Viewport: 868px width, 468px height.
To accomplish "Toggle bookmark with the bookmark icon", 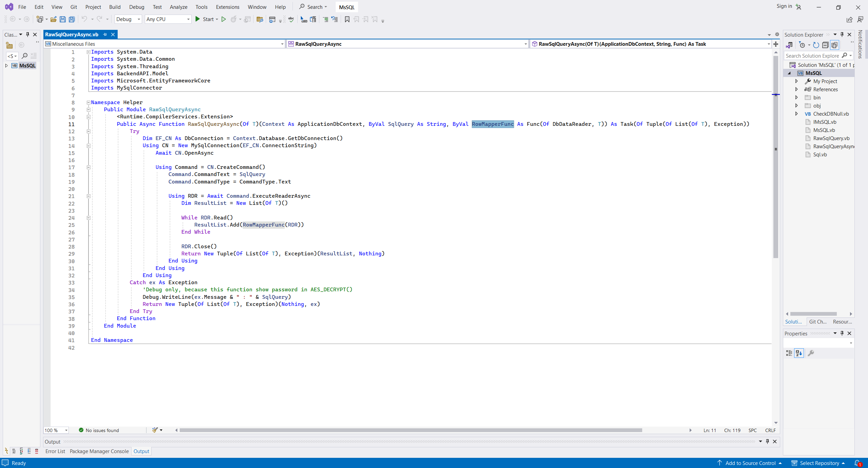I will (347, 19).
